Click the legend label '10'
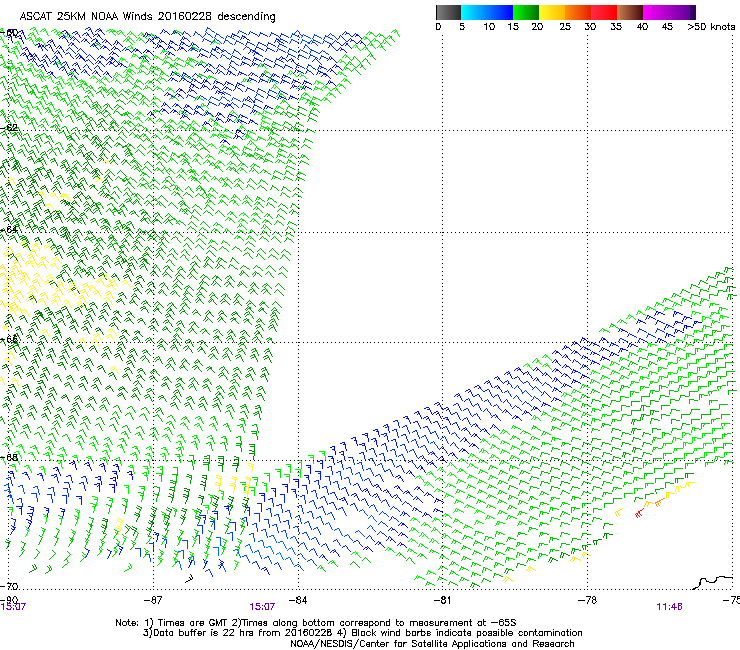This screenshot has height=650, width=740. (489, 27)
